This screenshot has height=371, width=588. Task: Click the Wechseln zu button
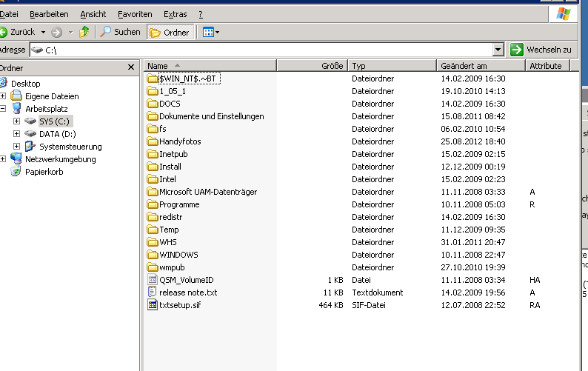coord(541,50)
